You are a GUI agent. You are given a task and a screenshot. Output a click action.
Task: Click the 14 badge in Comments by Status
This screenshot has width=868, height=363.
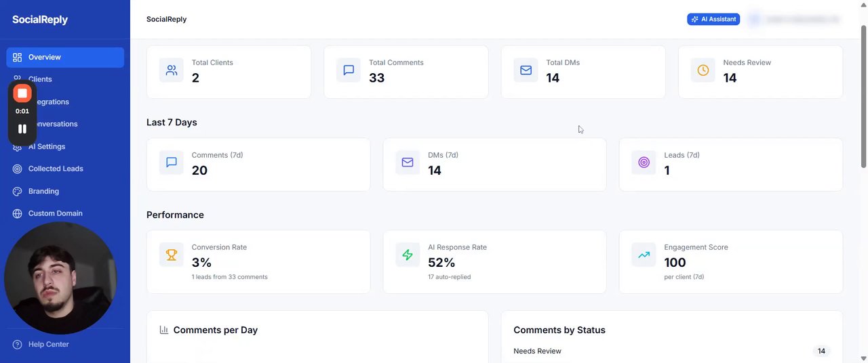pos(821,351)
